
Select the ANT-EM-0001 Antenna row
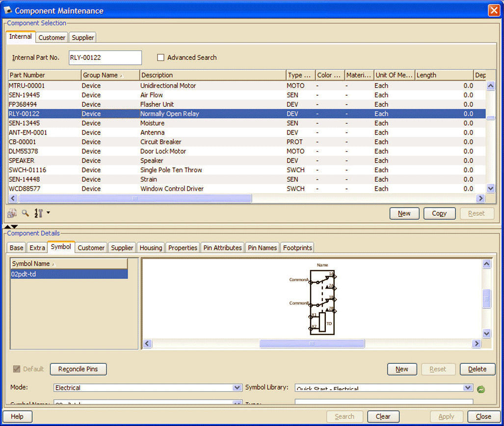247,132
